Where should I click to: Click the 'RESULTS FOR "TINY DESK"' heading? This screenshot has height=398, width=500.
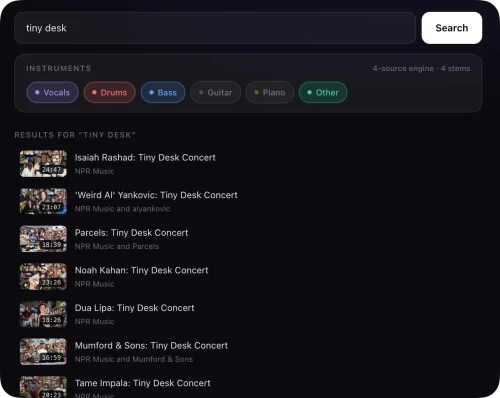coord(75,135)
